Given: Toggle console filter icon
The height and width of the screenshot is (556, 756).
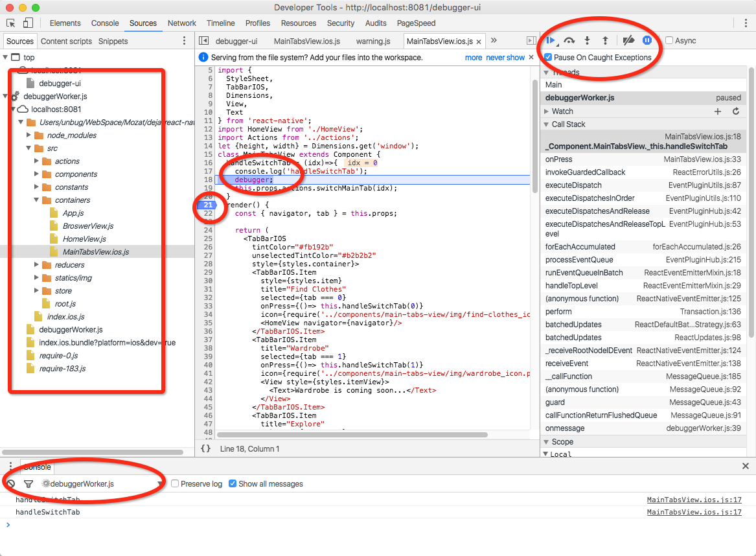Looking at the screenshot, I should tap(29, 483).
